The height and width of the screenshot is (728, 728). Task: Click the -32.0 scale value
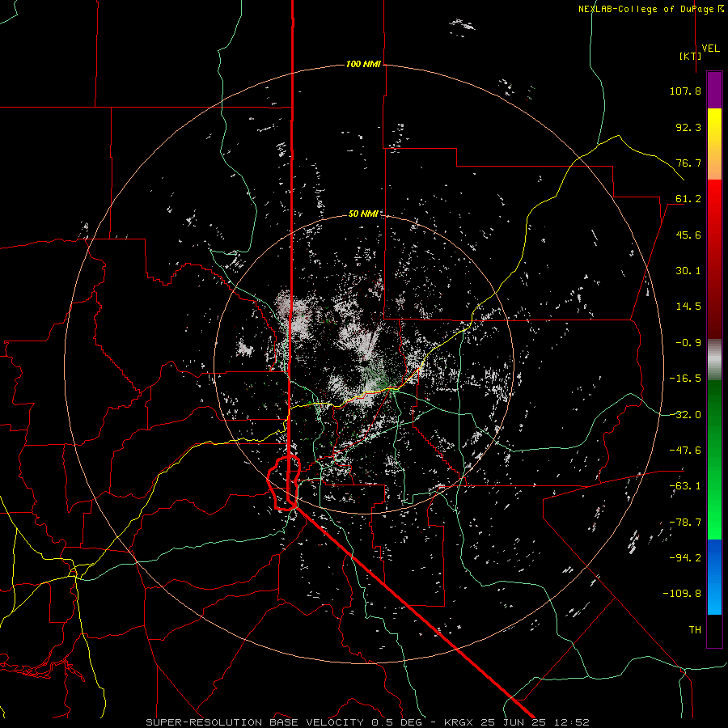click(685, 415)
